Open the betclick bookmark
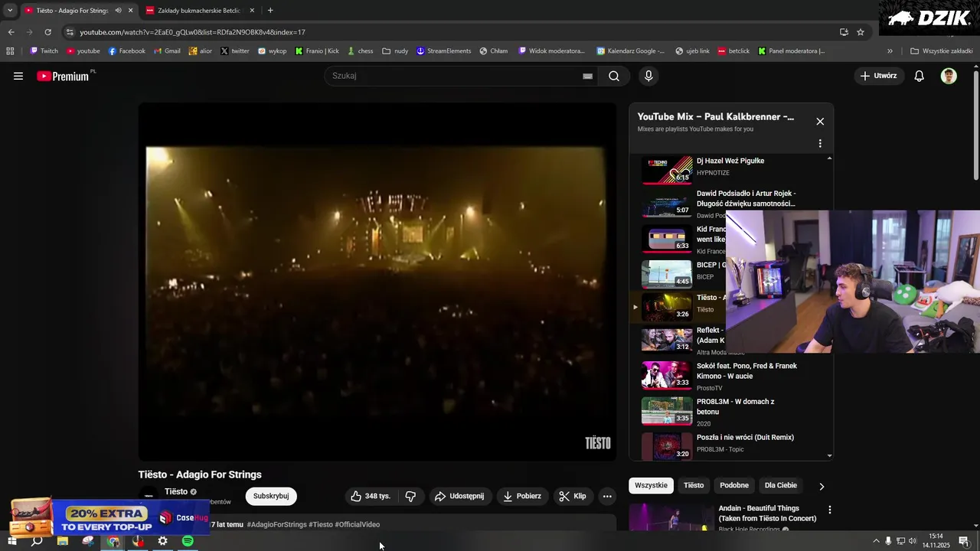The height and width of the screenshot is (551, 980). pyautogui.click(x=733, y=51)
